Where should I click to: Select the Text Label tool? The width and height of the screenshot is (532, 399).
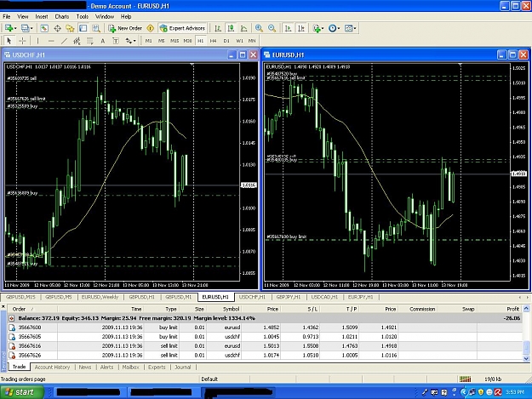tap(116, 41)
